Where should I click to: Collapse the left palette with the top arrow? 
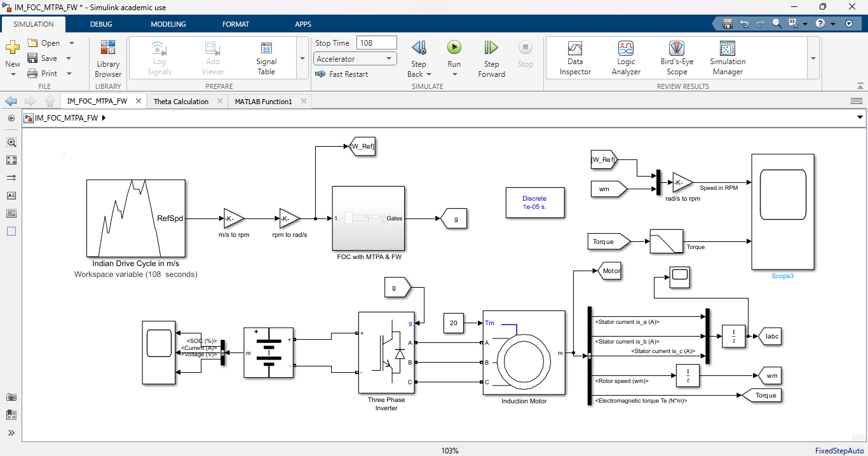tap(11, 118)
